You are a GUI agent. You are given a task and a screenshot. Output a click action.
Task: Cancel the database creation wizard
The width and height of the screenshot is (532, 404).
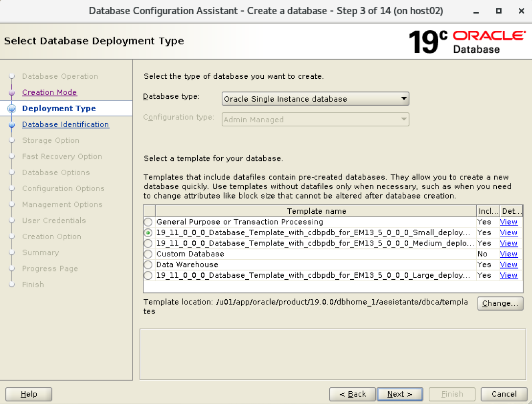pos(504,394)
